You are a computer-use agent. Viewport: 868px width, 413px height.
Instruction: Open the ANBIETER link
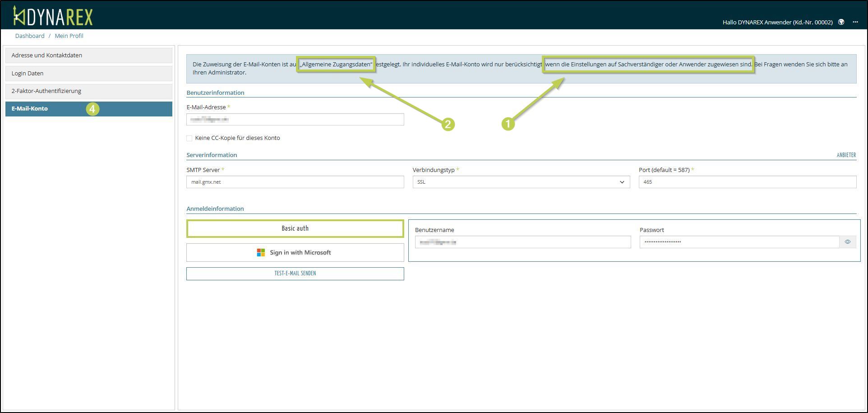pos(846,155)
